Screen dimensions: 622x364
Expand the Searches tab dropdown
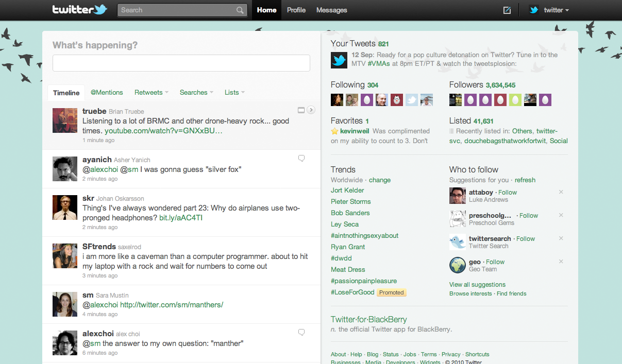coord(211,93)
